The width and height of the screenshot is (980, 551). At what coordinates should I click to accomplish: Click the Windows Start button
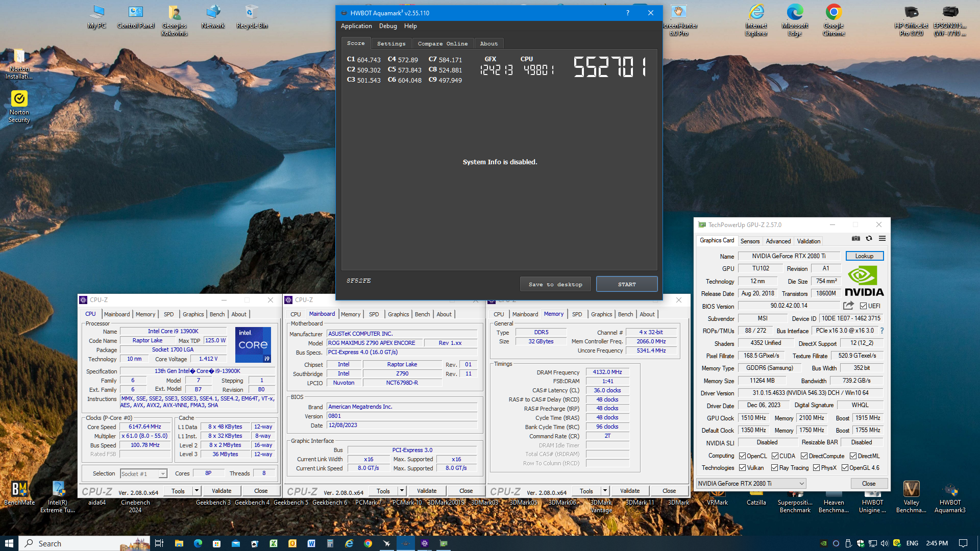click(9, 543)
